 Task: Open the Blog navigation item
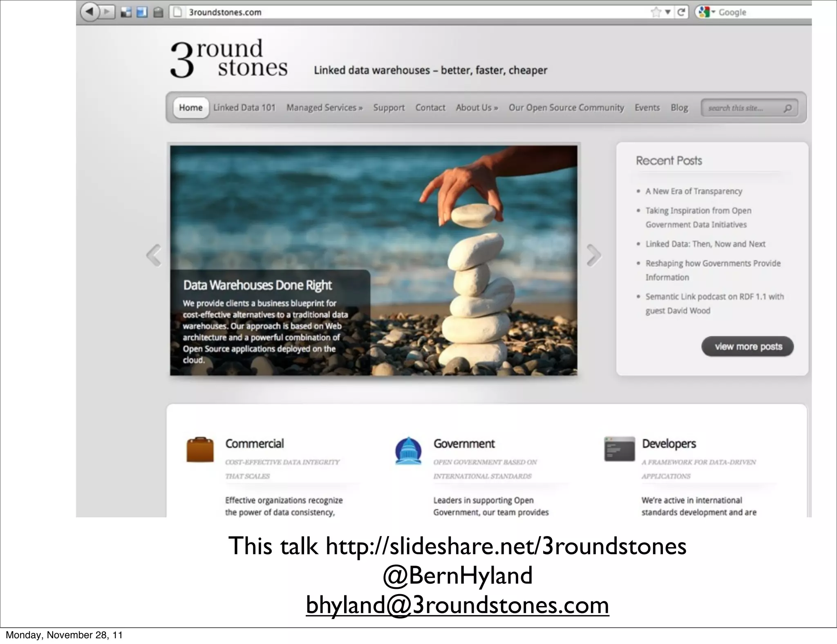[679, 107]
